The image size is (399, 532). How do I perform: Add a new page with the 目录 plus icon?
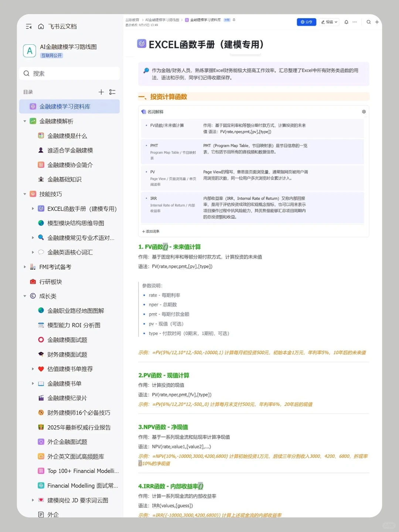click(101, 92)
